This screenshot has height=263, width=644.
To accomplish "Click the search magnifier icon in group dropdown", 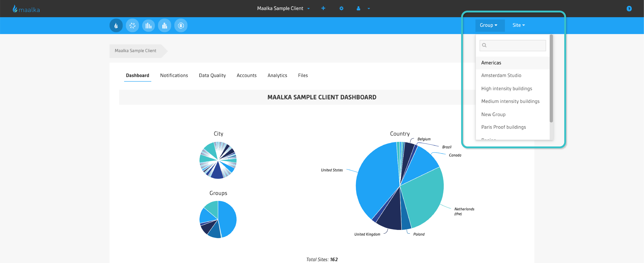I will tap(484, 45).
